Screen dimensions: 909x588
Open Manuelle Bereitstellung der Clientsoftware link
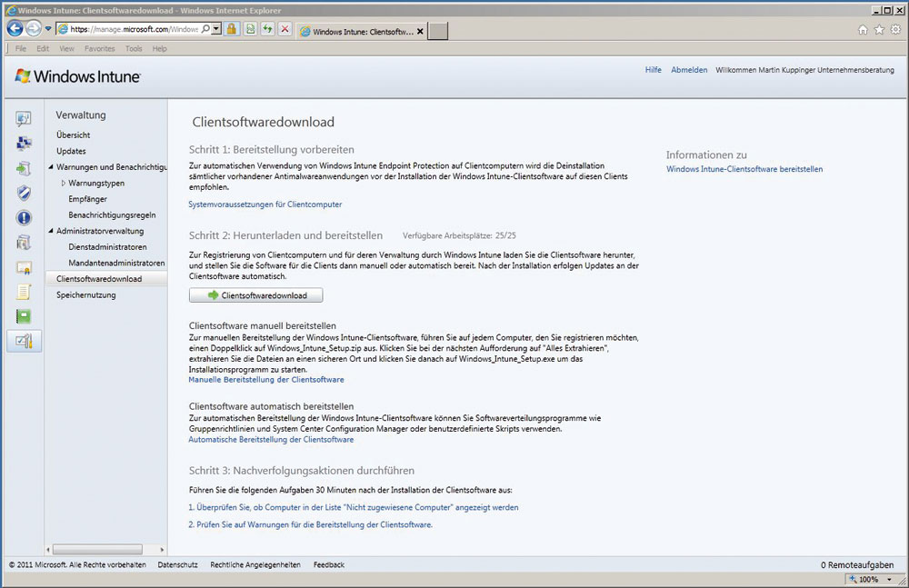[266, 380]
